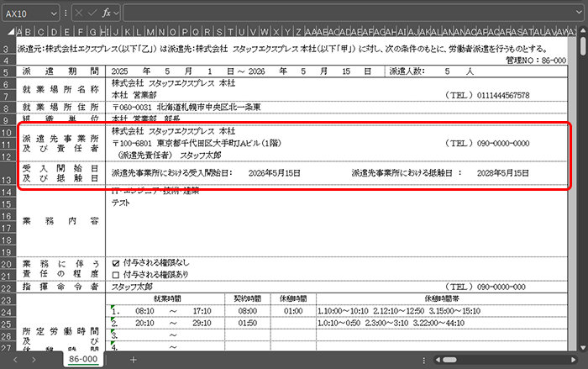The width and height of the screenshot is (588, 369).
Task: Click the 〒100-6801 東京都千代田区 address cell
Action: (x=197, y=143)
